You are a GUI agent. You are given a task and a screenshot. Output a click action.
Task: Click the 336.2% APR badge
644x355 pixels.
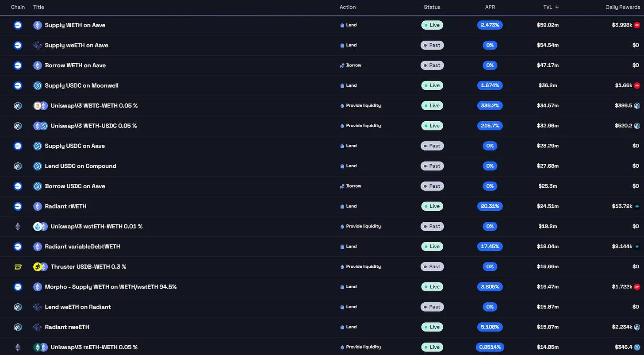[490, 106]
